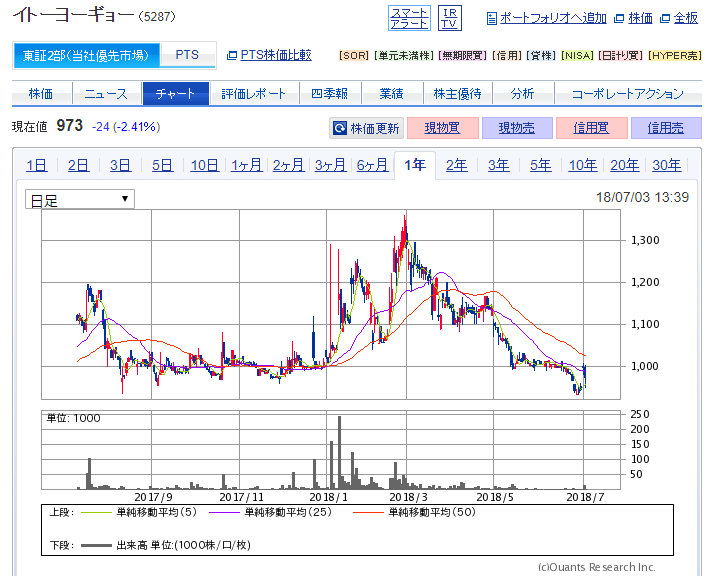Click the 単純移動平均(50) legend entry
711x576 pixels.
[414, 513]
